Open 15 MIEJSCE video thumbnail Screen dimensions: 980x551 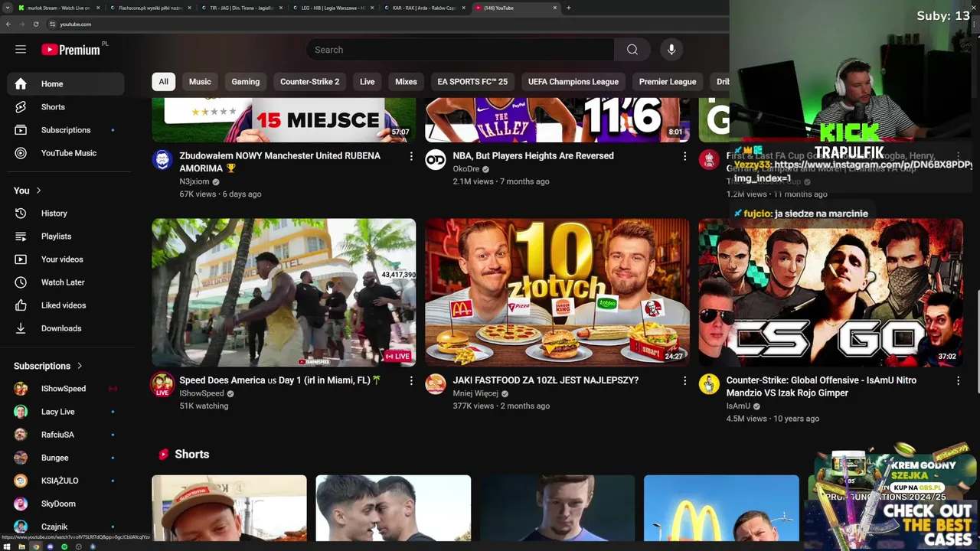tap(284, 120)
